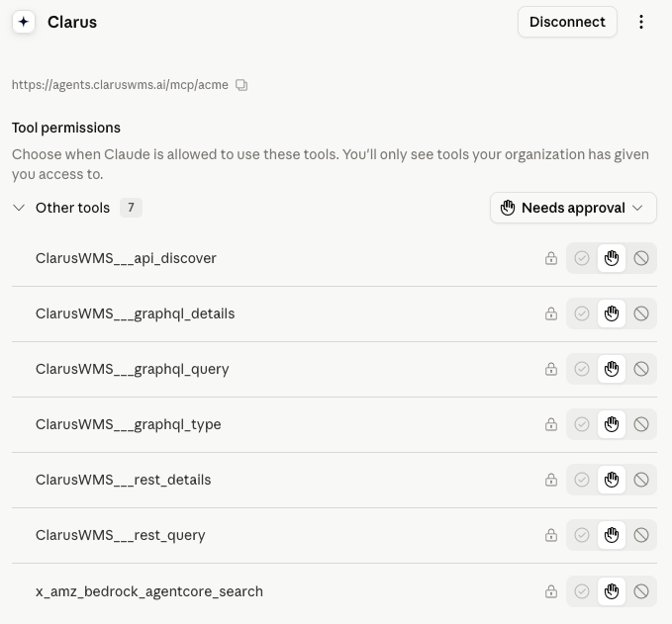Viewport: 672px width, 624px height.
Task: Select hand icon for x_amz_bedrock_agentcore_search
Action: 612,591
